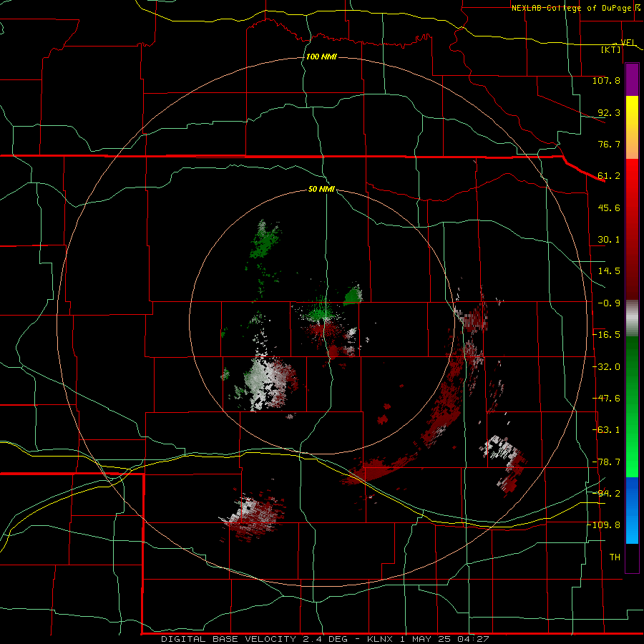Select the -63.1 scale value
644x644 pixels.
(x=606, y=430)
